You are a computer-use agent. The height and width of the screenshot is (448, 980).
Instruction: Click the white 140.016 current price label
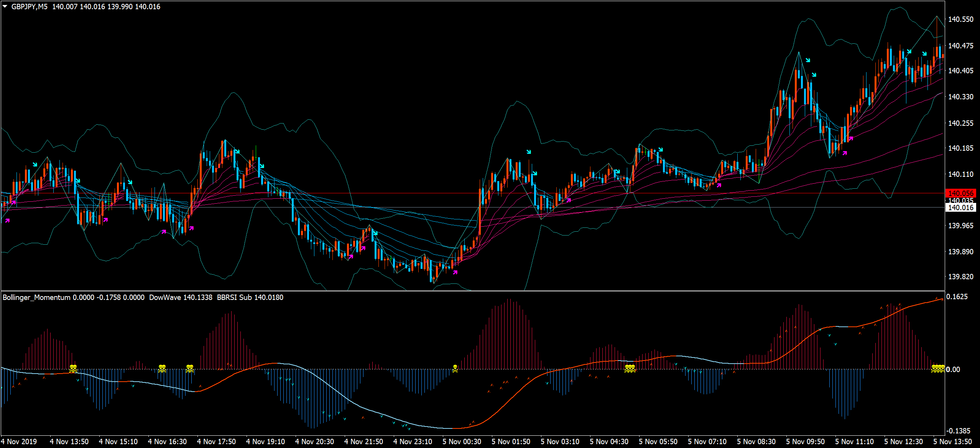point(960,208)
